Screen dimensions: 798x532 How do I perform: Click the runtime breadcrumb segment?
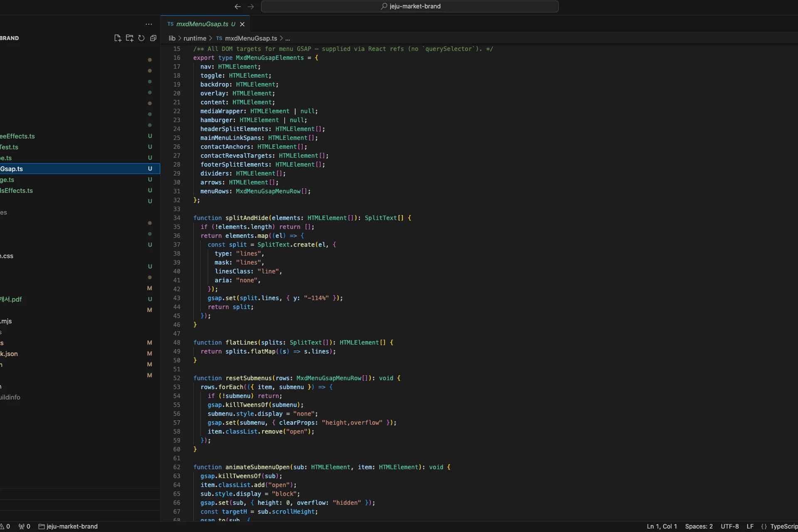coord(195,38)
